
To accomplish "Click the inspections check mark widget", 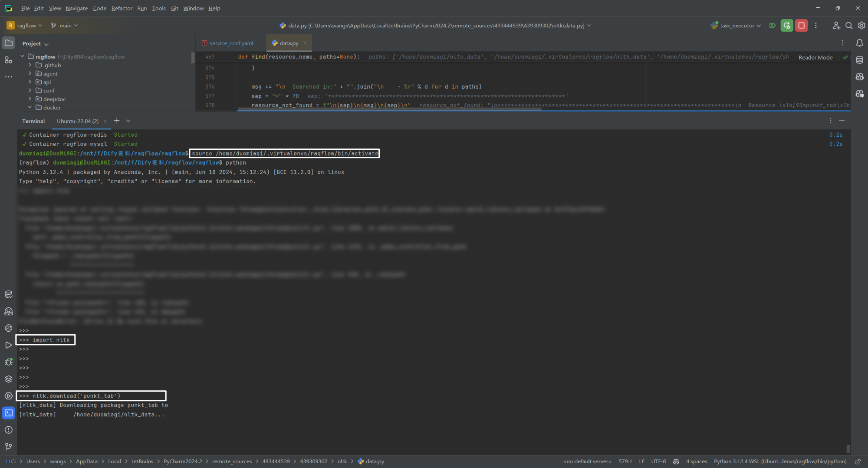I will (845, 57).
